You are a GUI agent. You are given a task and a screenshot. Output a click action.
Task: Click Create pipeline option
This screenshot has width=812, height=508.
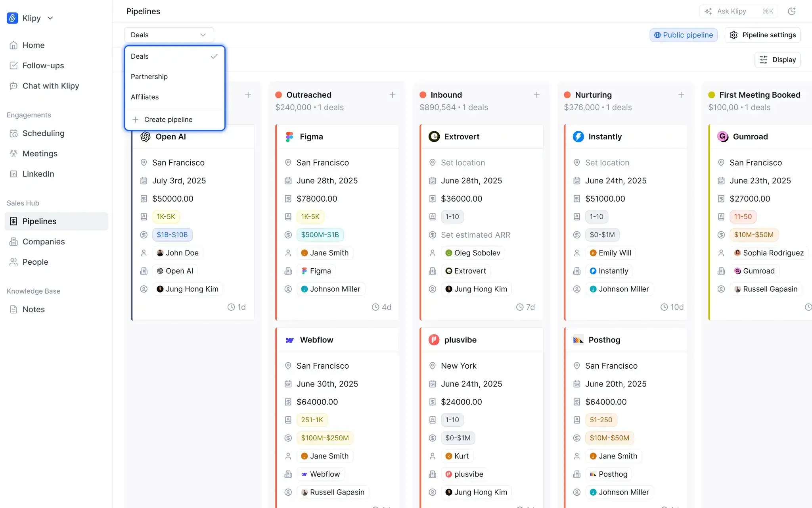click(168, 119)
